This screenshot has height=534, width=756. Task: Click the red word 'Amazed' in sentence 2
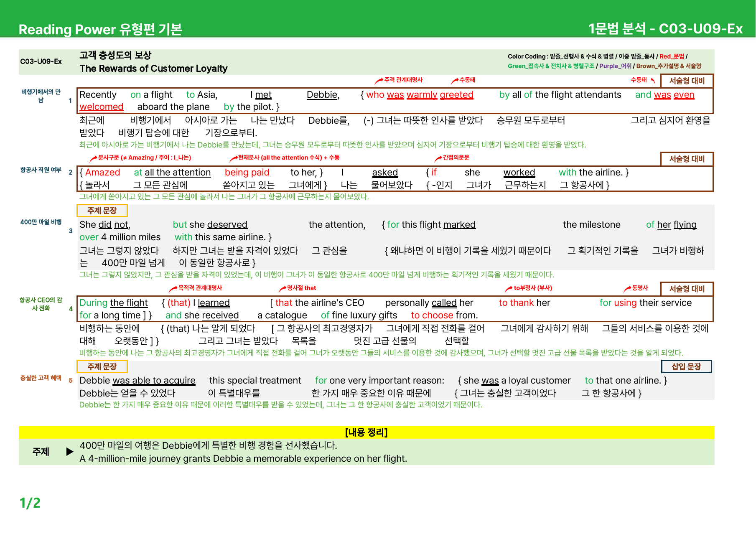pyautogui.click(x=103, y=173)
